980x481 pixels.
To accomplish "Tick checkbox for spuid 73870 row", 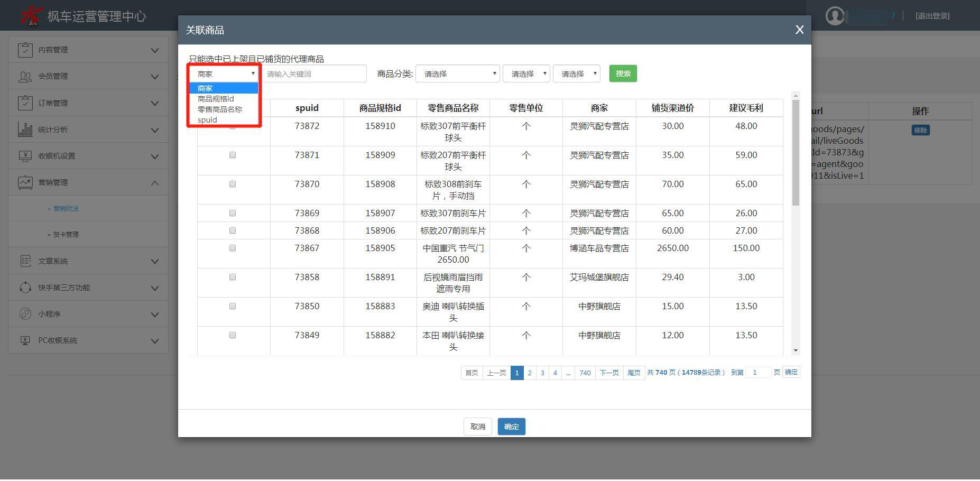I will point(233,184).
